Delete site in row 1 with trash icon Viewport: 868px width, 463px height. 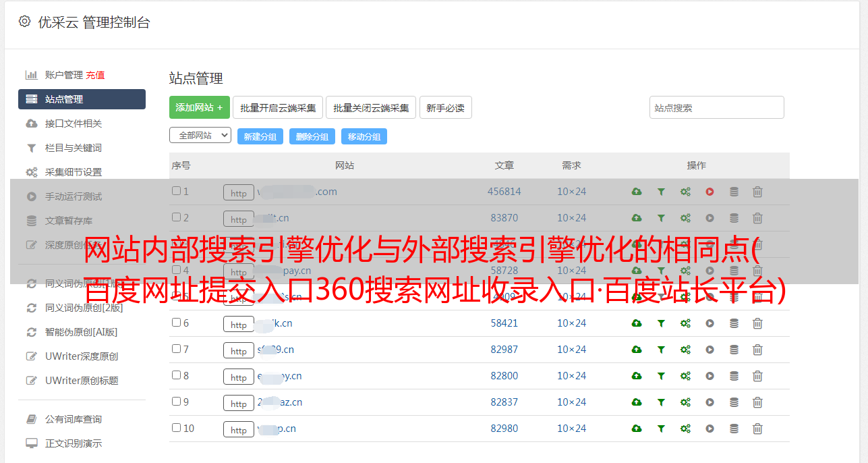[x=757, y=192]
